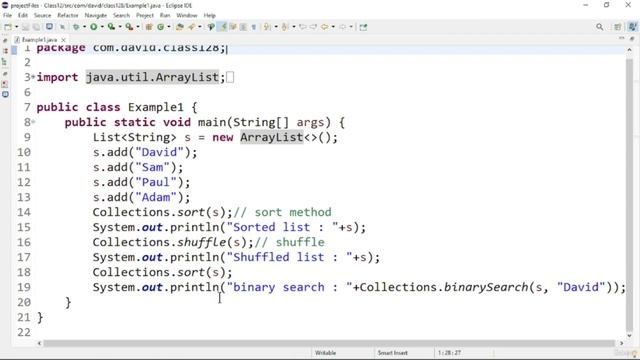Open the Edit menu
Image resolution: width=640 pixels, height=360 pixels.
23,15
